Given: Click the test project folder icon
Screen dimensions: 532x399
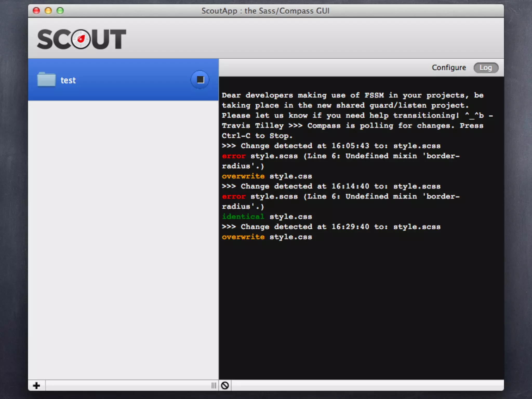Looking at the screenshot, I should [46, 79].
